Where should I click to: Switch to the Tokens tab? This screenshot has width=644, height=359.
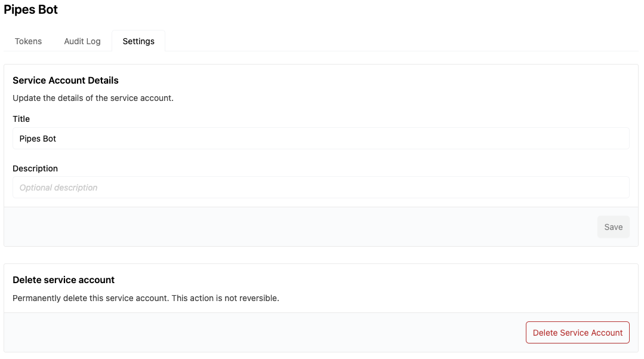click(29, 41)
